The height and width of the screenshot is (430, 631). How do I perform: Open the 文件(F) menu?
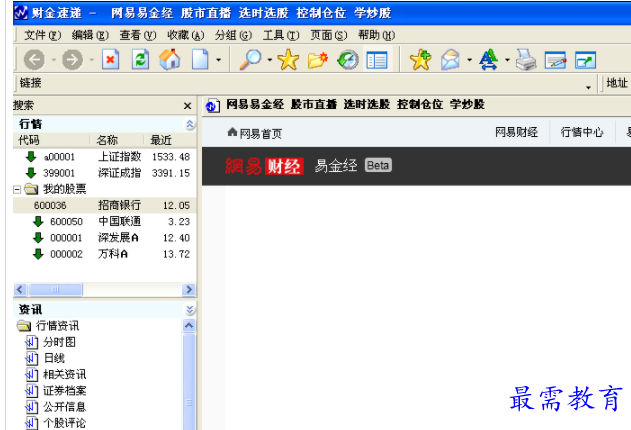[x=43, y=35]
